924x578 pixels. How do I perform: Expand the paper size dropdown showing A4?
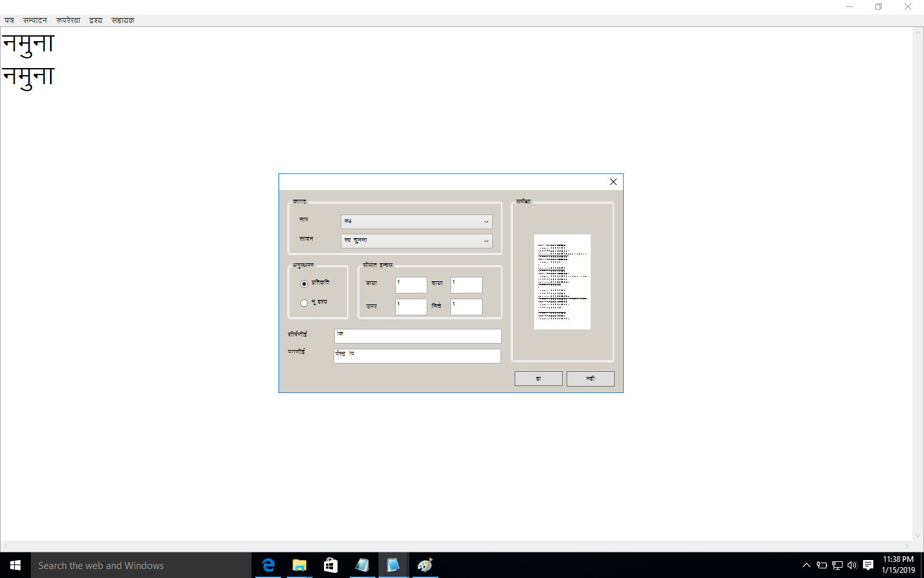coord(416,222)
